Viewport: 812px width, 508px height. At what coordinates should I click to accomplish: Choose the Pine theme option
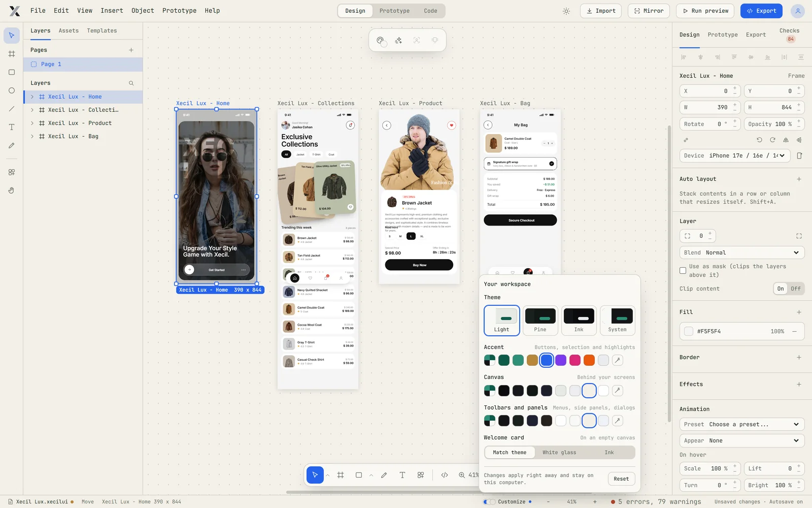540,321
